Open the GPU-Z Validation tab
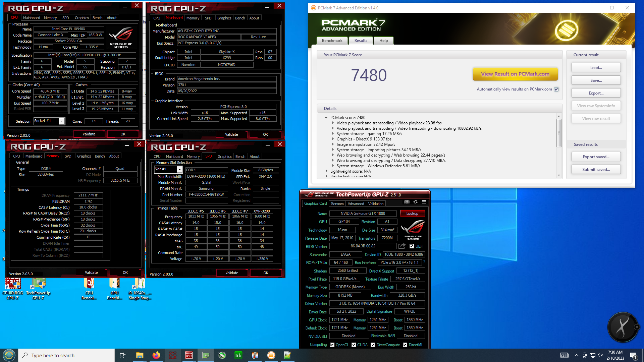Viewport: 644px width, 362px height. click(376, 204)
